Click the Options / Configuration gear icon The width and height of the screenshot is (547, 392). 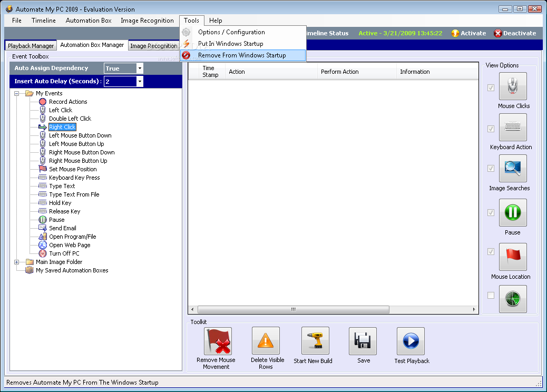[x=187, y=32]
